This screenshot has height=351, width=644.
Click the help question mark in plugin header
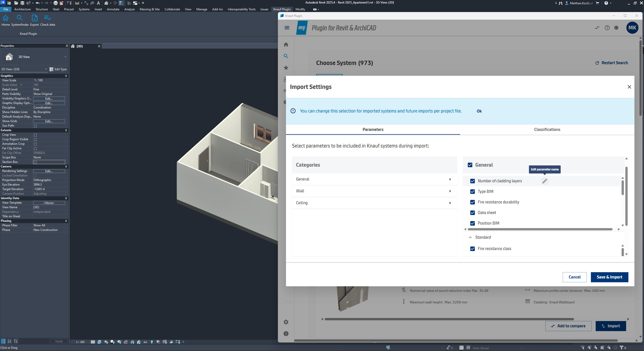(607, 28)
